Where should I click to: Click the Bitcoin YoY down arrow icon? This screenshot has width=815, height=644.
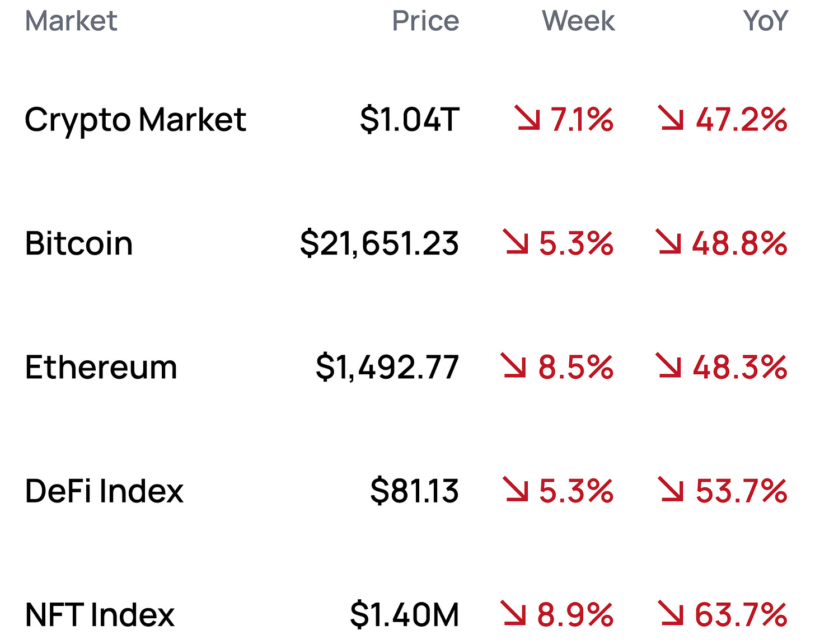pyautogui.click(x=669, y=242)
